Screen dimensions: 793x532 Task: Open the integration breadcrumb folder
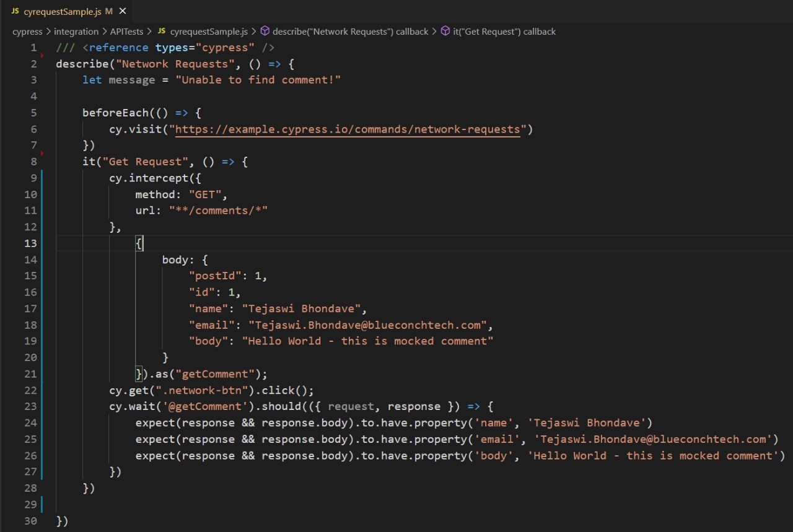(x=76, y=32)
